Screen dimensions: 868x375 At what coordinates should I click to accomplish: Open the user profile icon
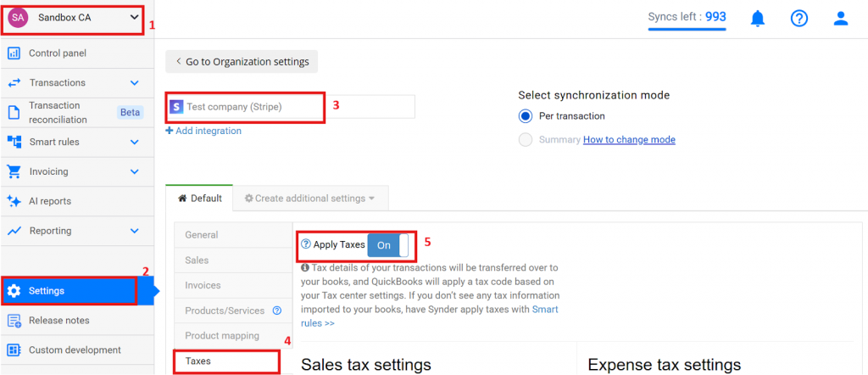click(x=840, y=19)
